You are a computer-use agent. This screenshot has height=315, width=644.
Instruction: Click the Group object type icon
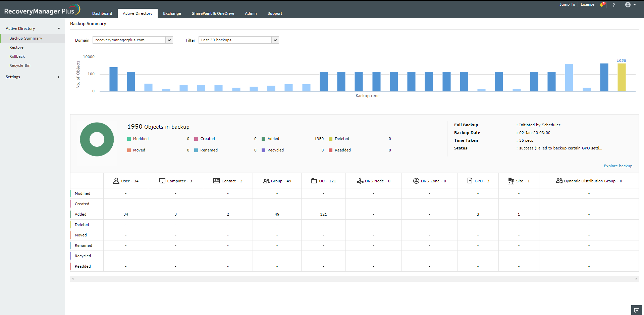(266, 181)
